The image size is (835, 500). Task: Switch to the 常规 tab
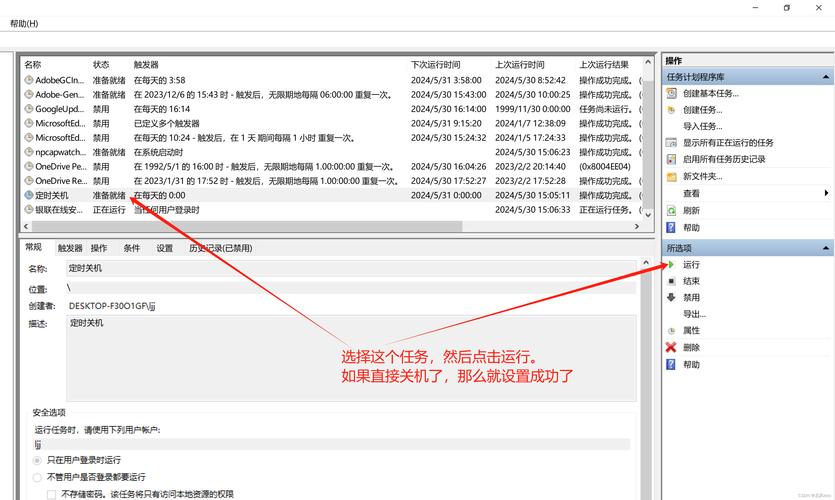pos(33,247)
